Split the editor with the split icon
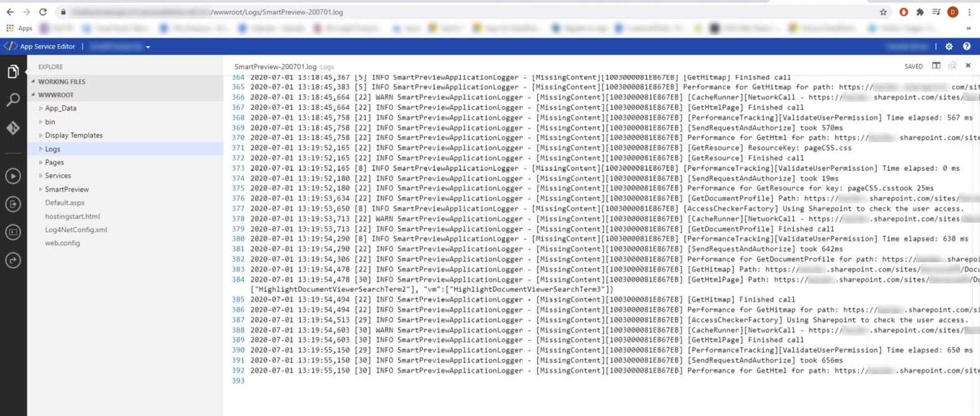980x416 pixels. pos(936,65)
